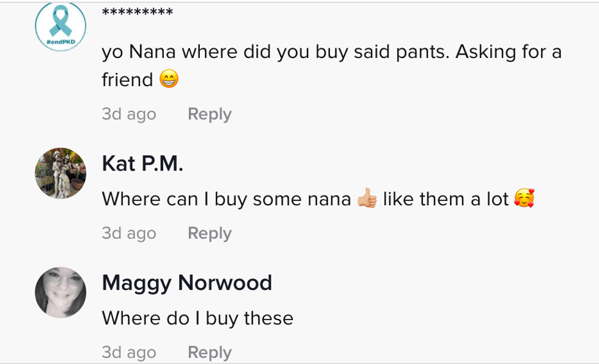Viewport: 599px width, 364px height.
Task: Open the Maggy Norwood username link
Action: click(186, 283)
